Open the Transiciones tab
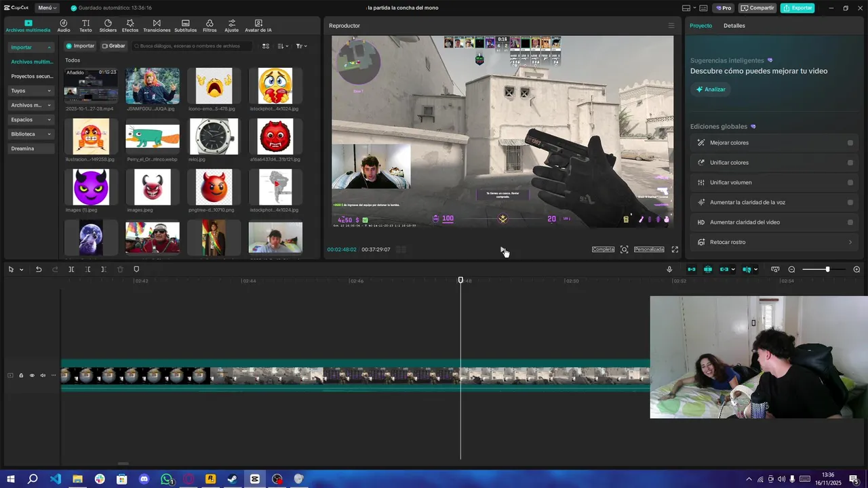 click(157, 26)
